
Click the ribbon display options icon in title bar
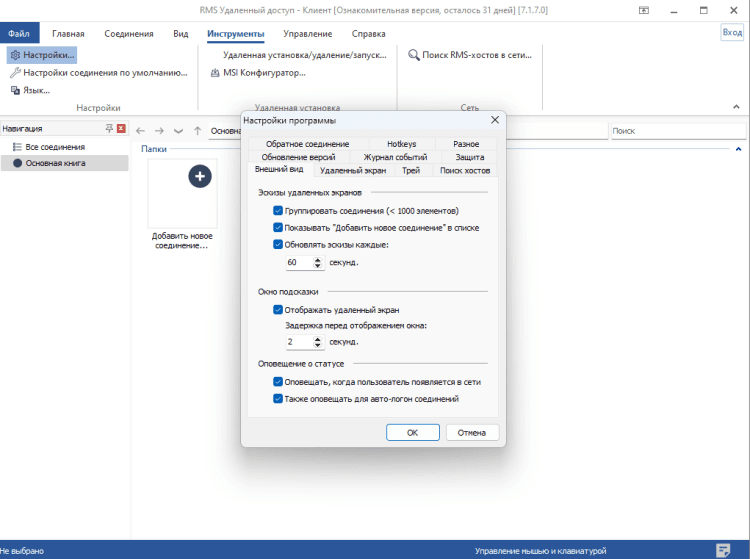[644, 11]
